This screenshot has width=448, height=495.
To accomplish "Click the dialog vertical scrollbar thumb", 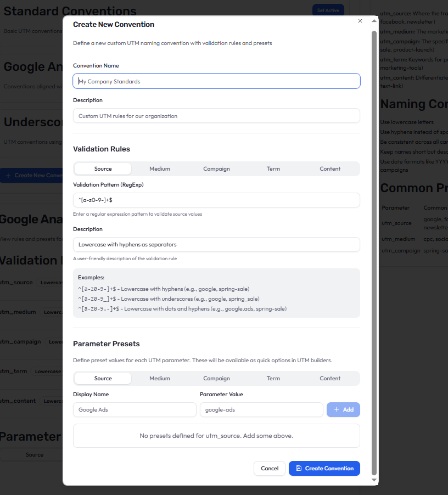I will pos(374,252).
